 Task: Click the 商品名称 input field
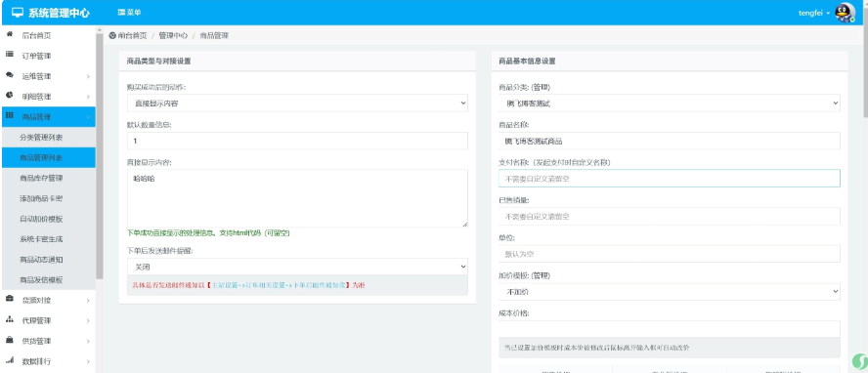(x=670, y=141)
